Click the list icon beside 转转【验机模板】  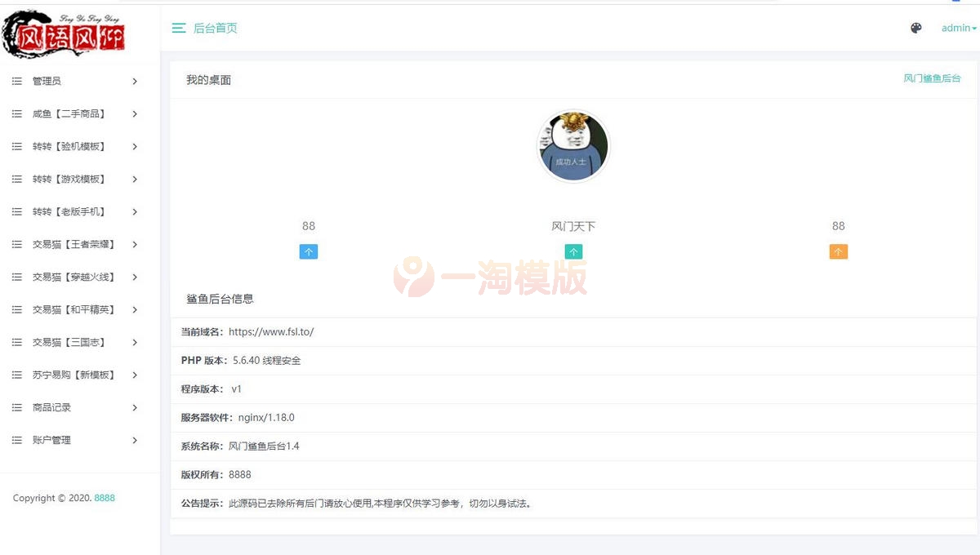(x=16, y=146)
